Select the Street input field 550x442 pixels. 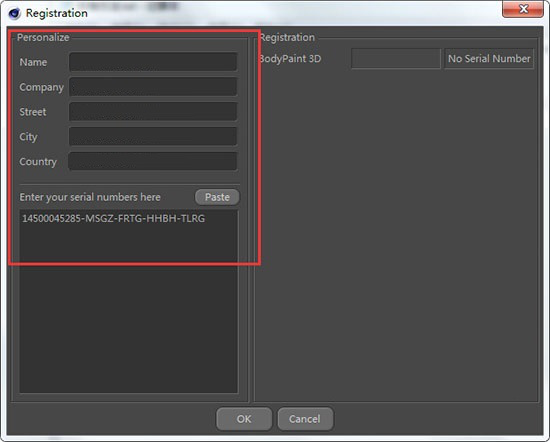pos(153,112)
